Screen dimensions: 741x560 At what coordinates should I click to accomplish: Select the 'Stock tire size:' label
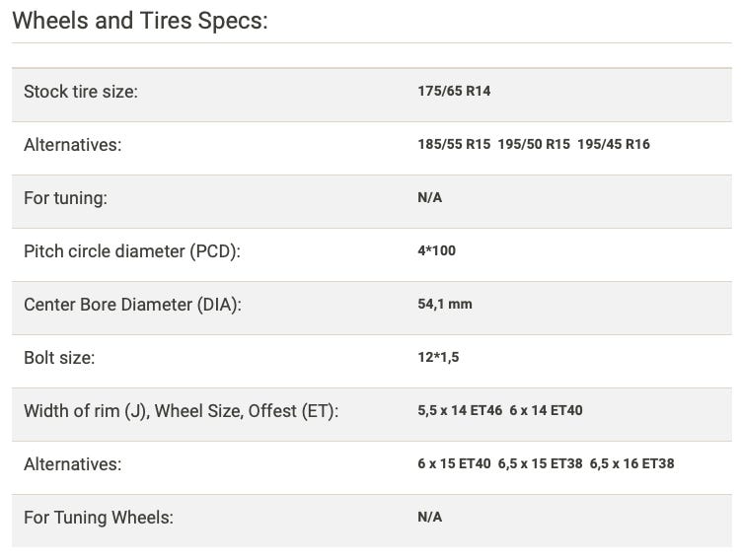[81, 92]
